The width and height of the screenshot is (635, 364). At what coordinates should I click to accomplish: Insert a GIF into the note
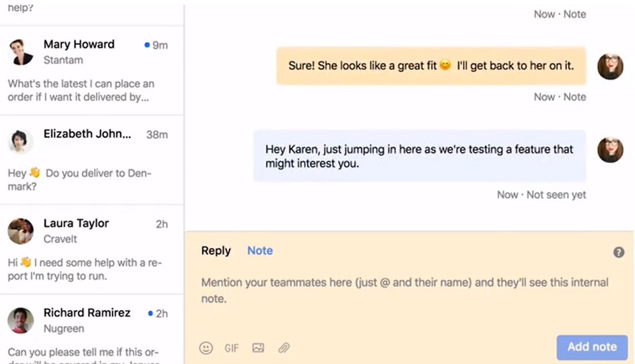pyautogui.click(x=232, y=348)
